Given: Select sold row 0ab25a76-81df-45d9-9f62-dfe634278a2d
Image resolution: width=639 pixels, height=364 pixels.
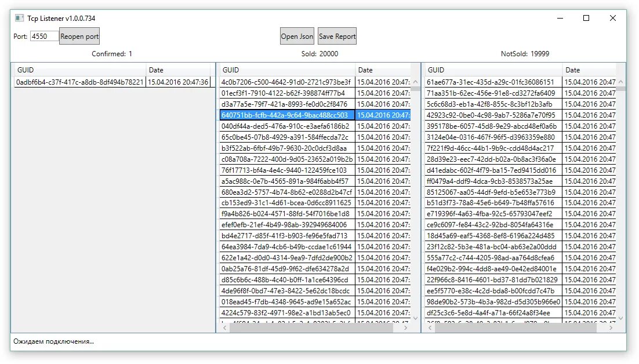Looking at the screenshot, I should coord(315,268).
